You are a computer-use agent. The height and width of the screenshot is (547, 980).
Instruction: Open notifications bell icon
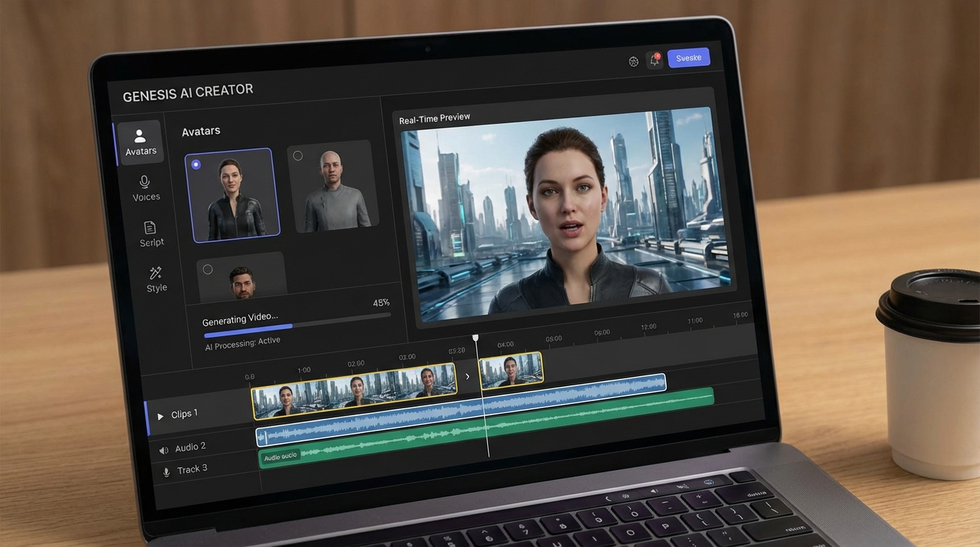(655, 60)
